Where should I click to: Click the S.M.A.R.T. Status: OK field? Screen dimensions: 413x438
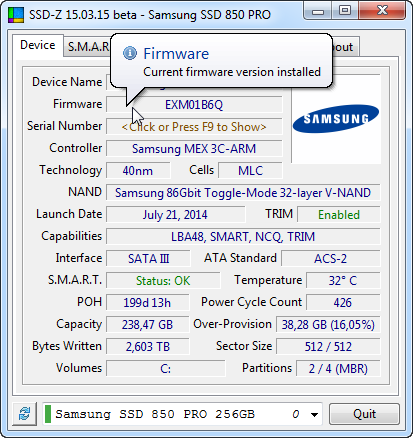click(x=163, y=281)
